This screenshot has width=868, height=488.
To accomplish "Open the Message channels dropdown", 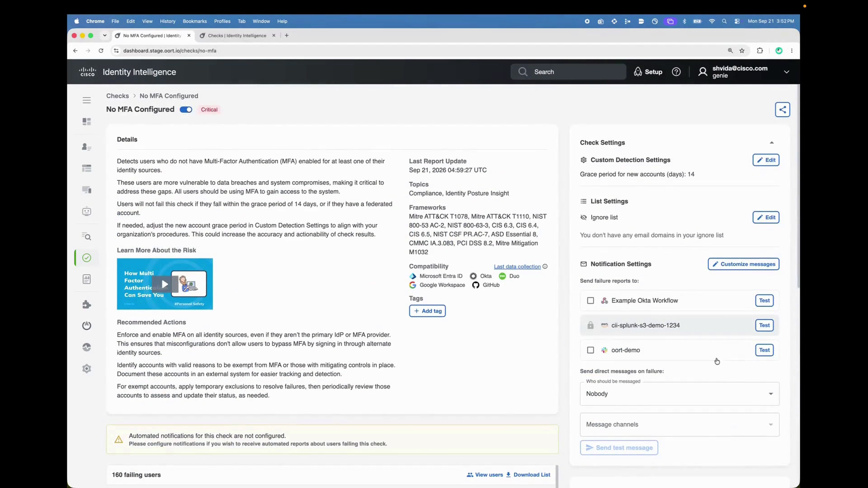I will (x=679, y=425).
